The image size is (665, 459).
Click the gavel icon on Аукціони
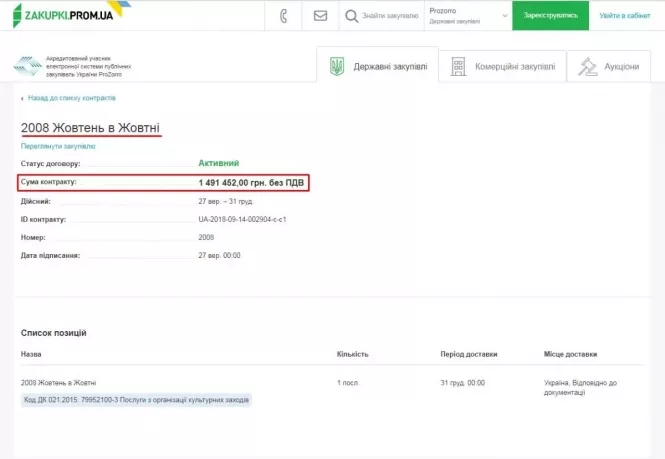(586, 66)
